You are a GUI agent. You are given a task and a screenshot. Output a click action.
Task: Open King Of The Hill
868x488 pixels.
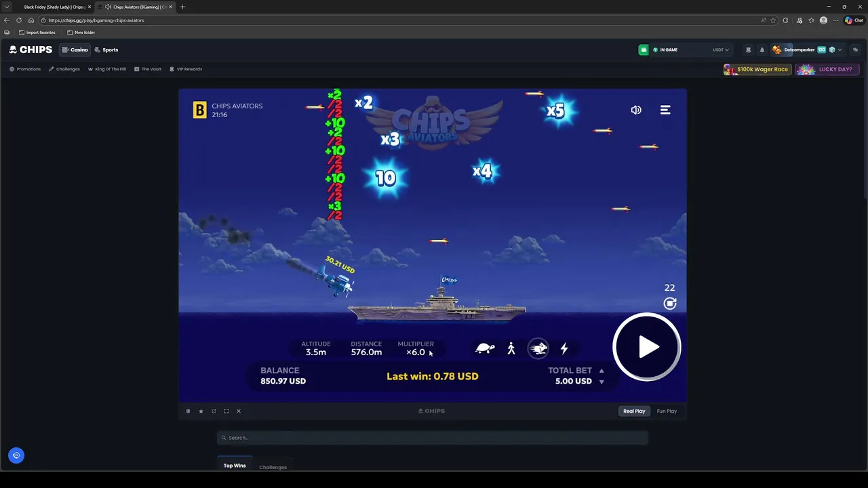click(107, 69)
